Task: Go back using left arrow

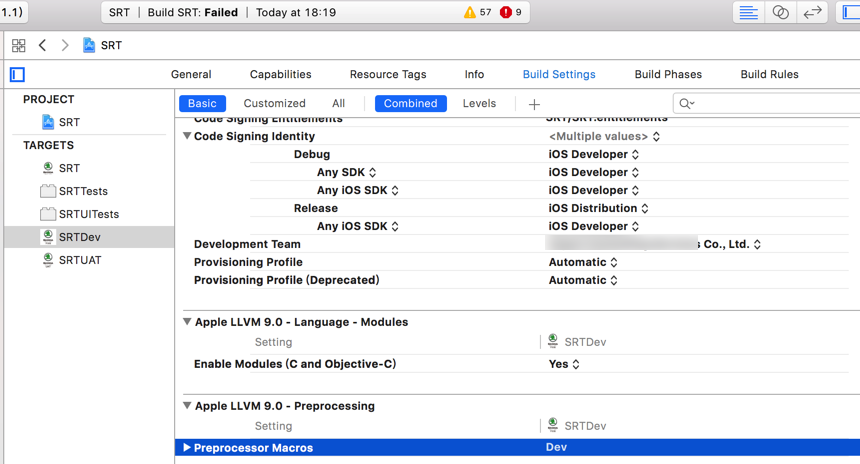Action: (42, 45)
